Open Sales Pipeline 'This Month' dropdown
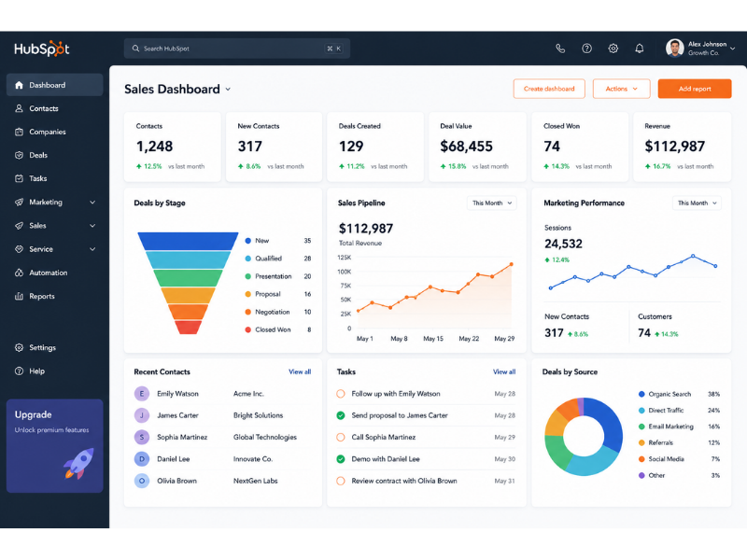Screen dimensions: 747x560 point(492,203)
